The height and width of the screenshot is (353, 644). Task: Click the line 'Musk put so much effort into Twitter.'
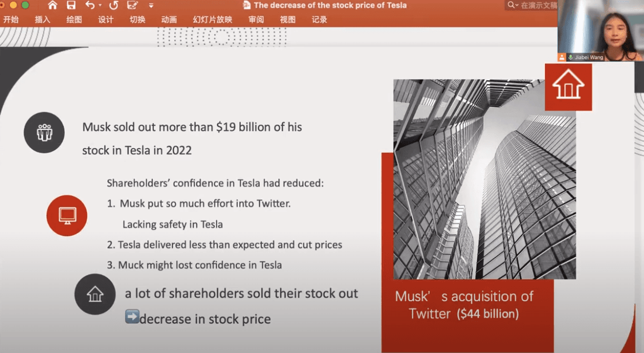(x=205, y=203)
